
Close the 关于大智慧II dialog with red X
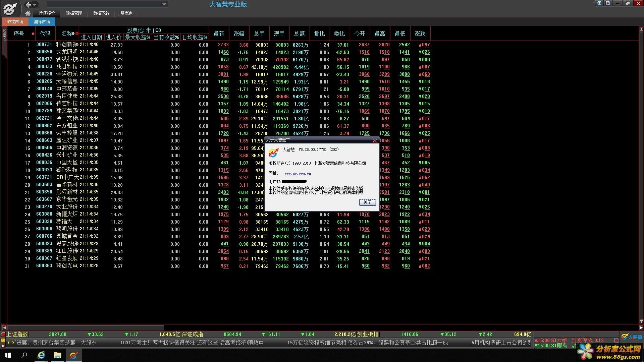[x=375, y=140]
